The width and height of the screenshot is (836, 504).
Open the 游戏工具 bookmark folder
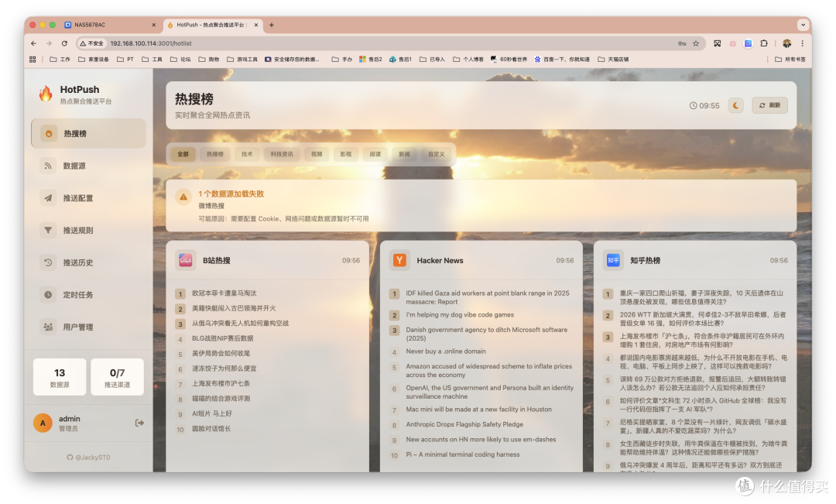point(242,59)
